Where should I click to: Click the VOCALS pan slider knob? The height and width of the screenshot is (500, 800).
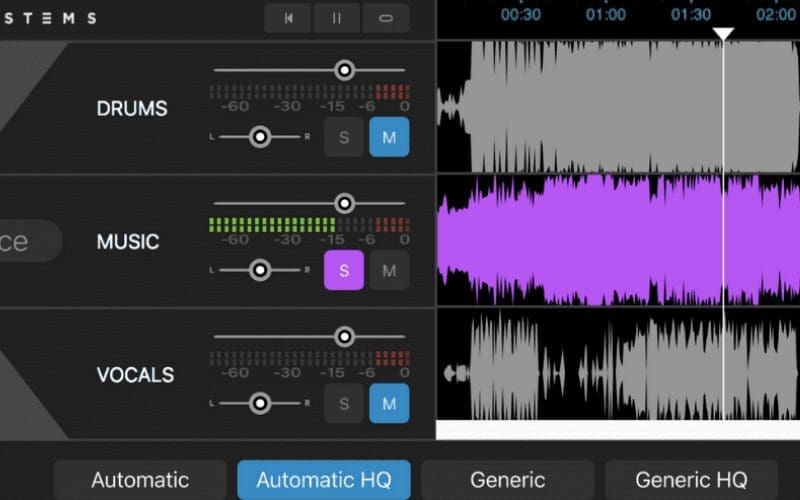click(260, 404)
